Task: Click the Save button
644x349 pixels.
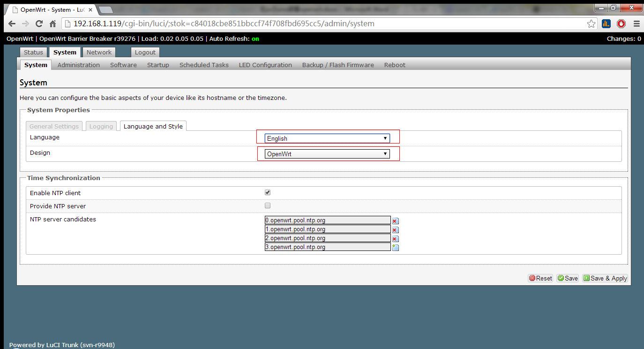Action: (x=568, y=278)
